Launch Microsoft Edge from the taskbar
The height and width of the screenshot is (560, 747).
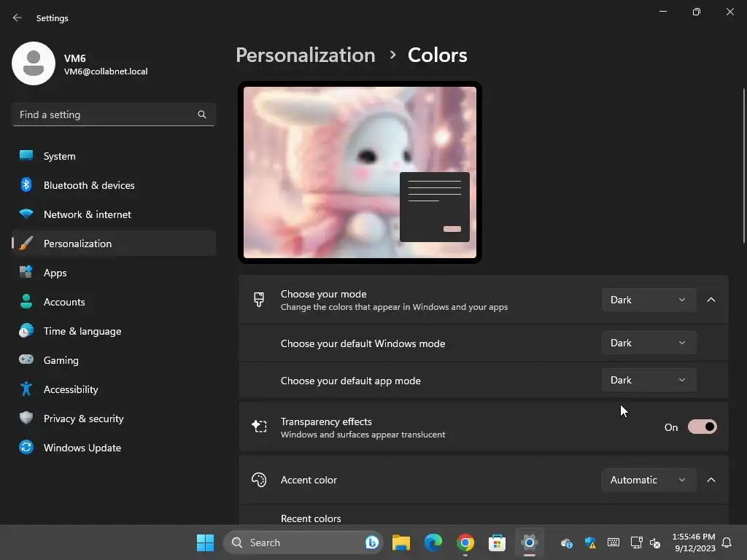pyautogui.click(x=433, y=542)
